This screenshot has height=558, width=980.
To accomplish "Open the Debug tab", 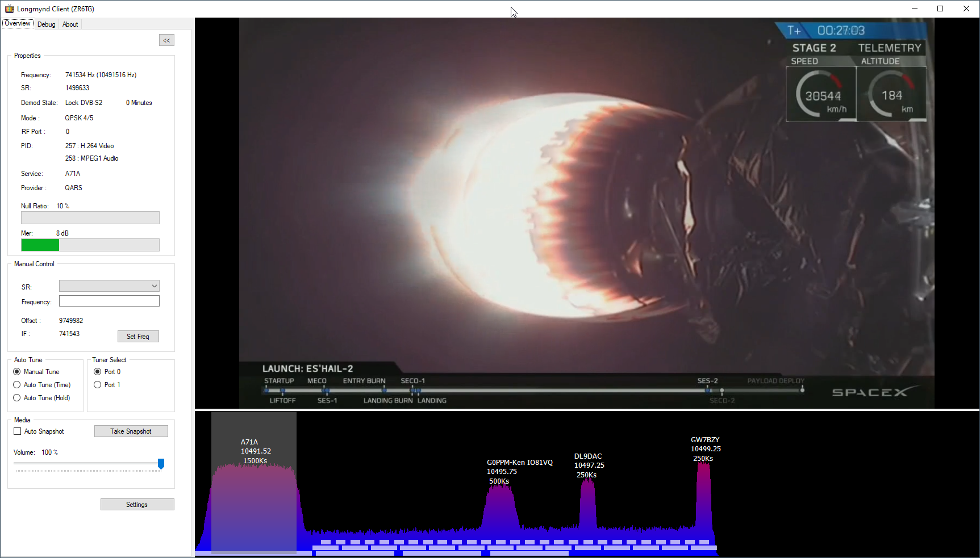I will pyautogui.click(x=46, y=24).
